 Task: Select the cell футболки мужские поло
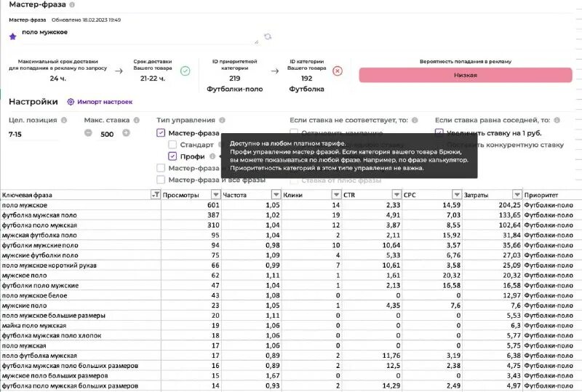[81, 245]
